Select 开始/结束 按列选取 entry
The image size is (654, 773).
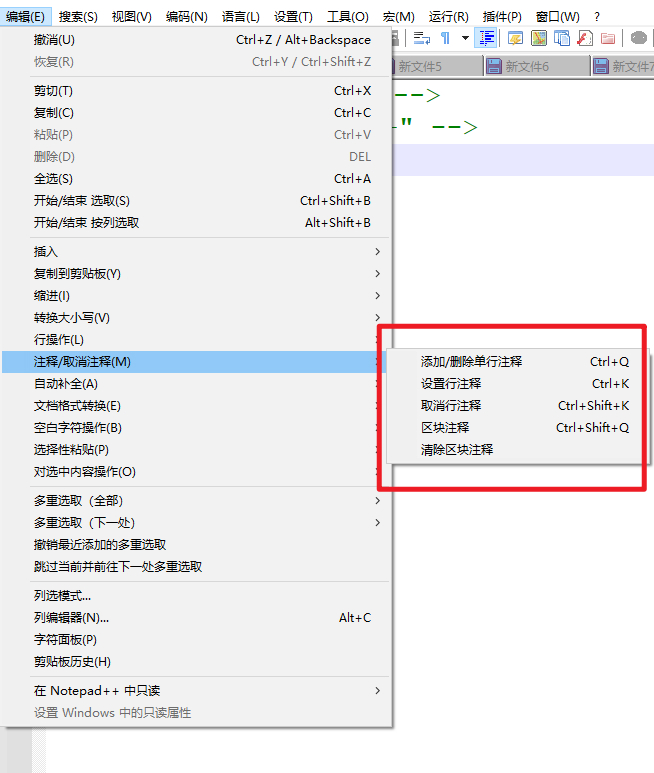[x=196, y=223]
